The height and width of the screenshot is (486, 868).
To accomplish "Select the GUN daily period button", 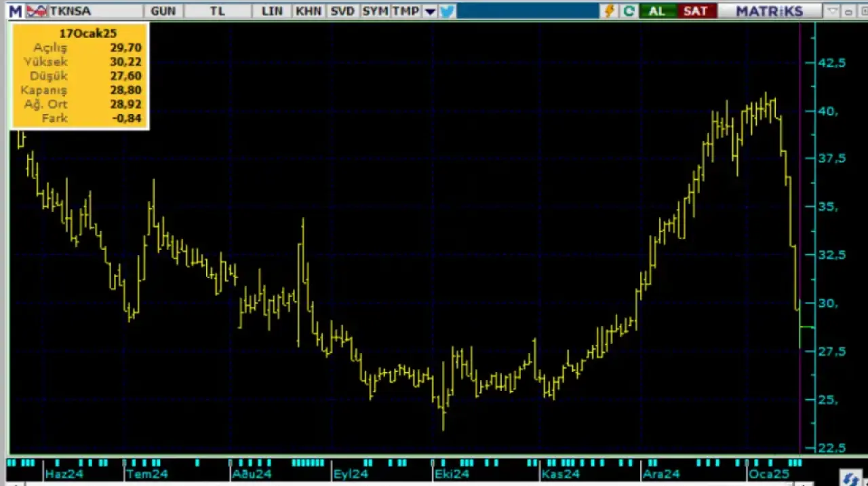I will (163, 11).
